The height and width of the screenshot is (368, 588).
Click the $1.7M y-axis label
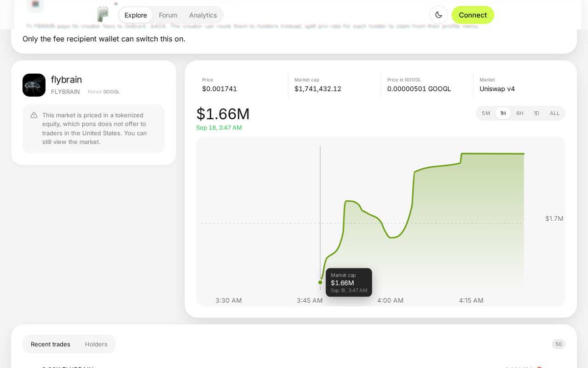click(554, 218)
